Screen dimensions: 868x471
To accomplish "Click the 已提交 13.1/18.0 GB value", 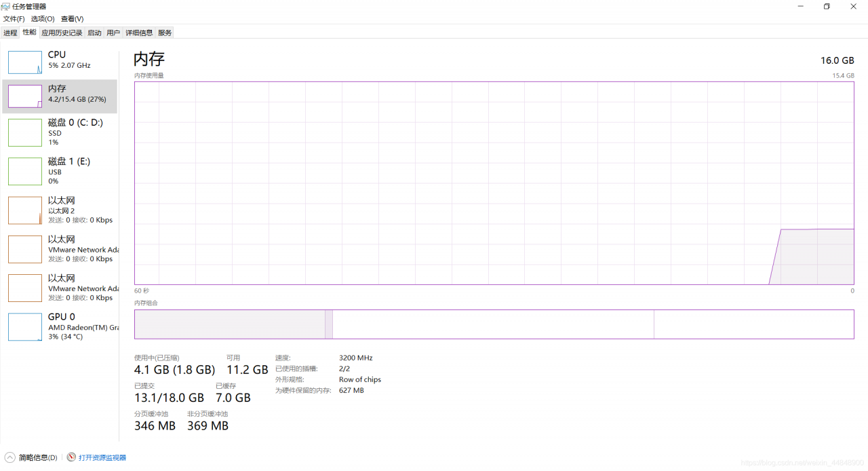I will [x=169, y=398].
